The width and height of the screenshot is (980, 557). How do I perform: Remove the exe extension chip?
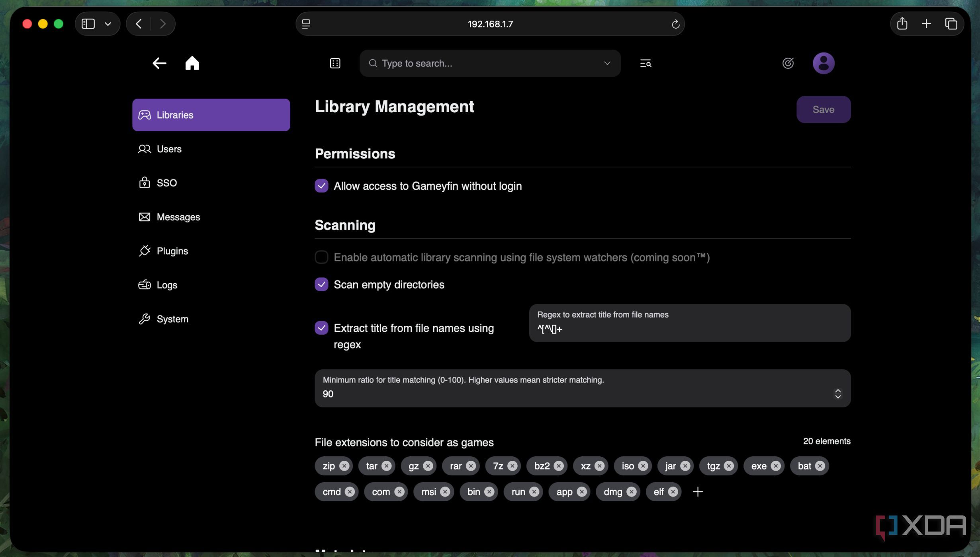pyautogui.click(x=775, y=466)
